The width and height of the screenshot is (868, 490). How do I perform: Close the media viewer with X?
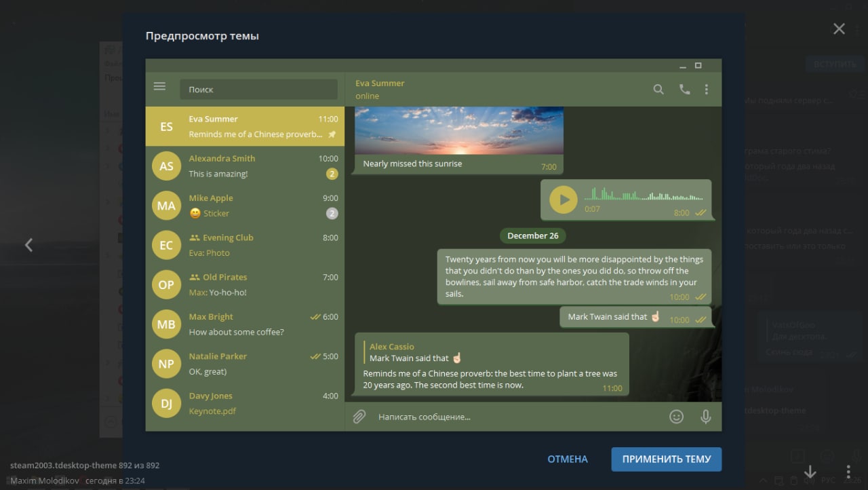(x=839, y=29)
